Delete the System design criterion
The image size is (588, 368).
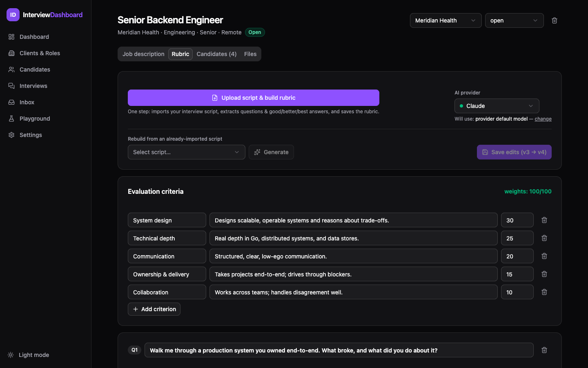coord(544,220)
